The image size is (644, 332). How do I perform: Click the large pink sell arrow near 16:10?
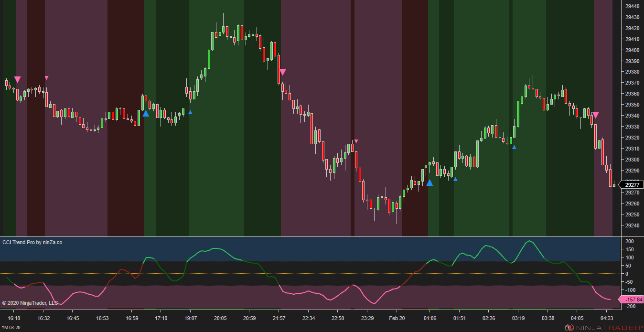(x=18, y=79)
